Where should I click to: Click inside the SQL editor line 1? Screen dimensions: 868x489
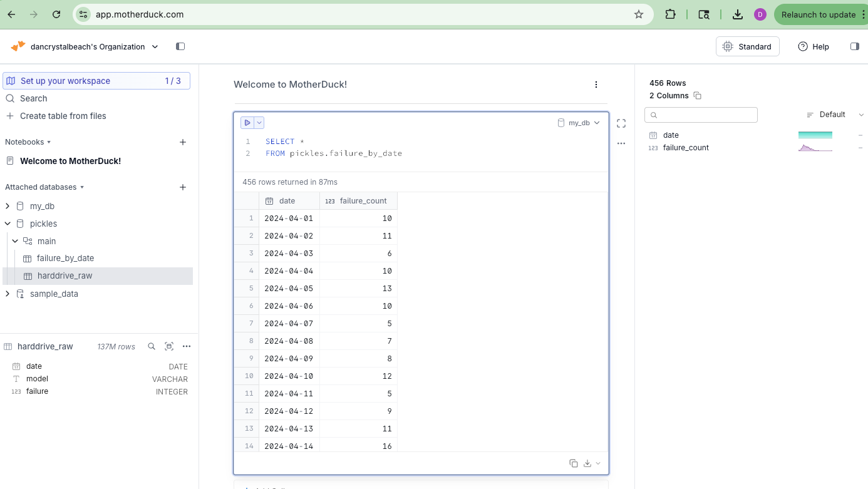click(x=285, y=142)
